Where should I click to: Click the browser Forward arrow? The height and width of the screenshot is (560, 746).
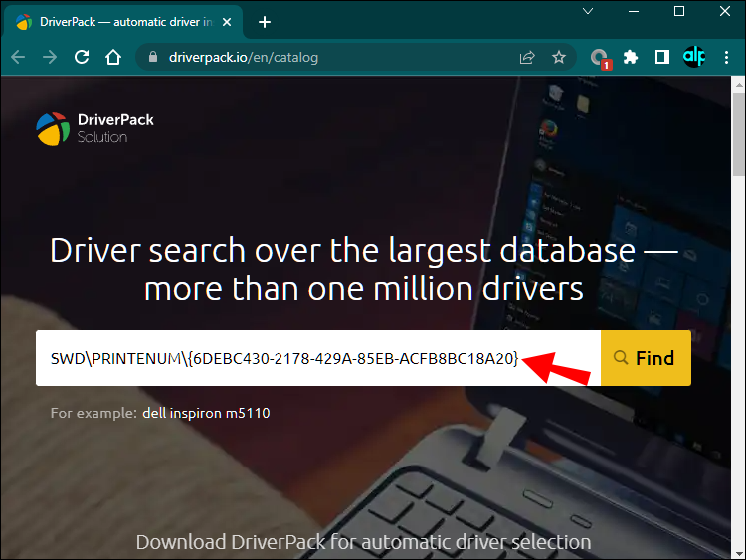(50, 57)
